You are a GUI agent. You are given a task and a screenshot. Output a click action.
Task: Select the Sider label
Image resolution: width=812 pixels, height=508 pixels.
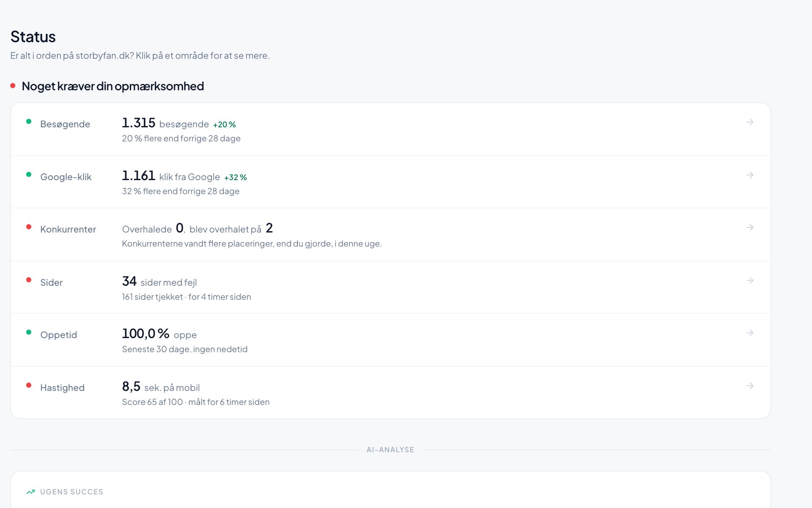pyautogui.click(x=51, y=282)
